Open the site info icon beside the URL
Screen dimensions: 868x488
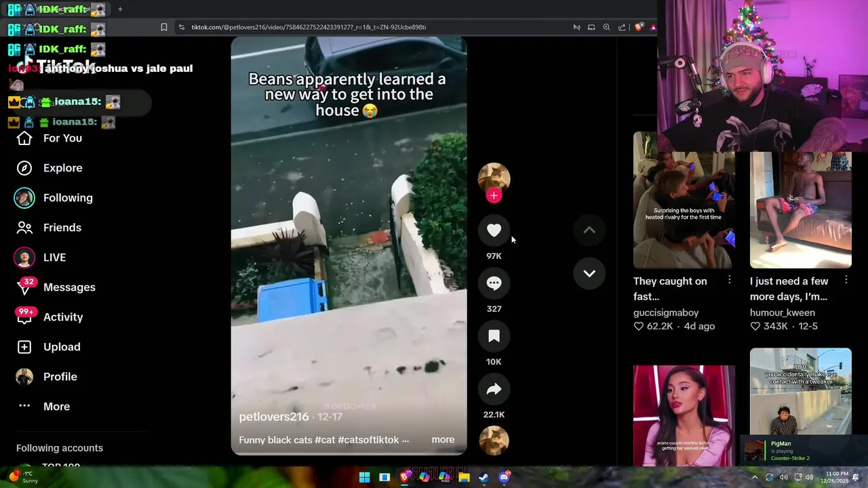(x=181, y=27)
